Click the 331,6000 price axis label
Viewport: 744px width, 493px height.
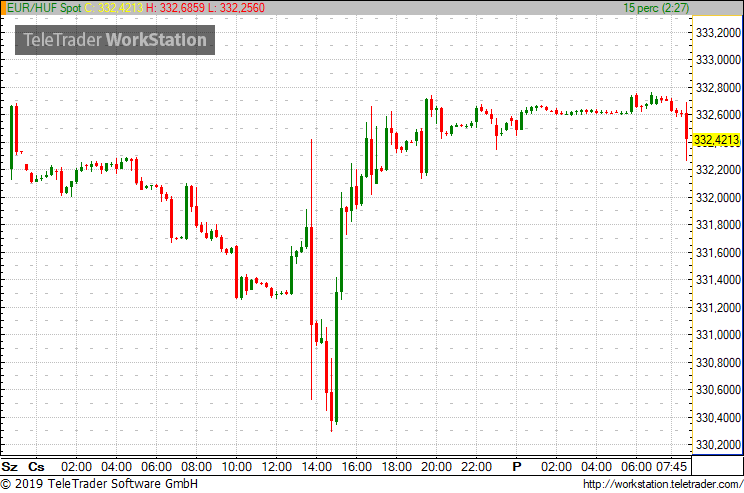click(x=718, y=252)
